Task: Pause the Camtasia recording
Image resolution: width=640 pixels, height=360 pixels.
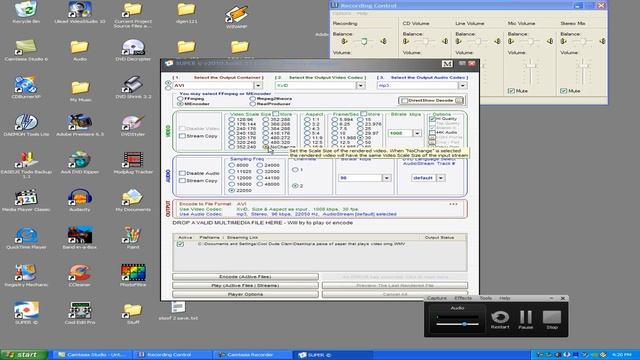Action: (526, 320)
